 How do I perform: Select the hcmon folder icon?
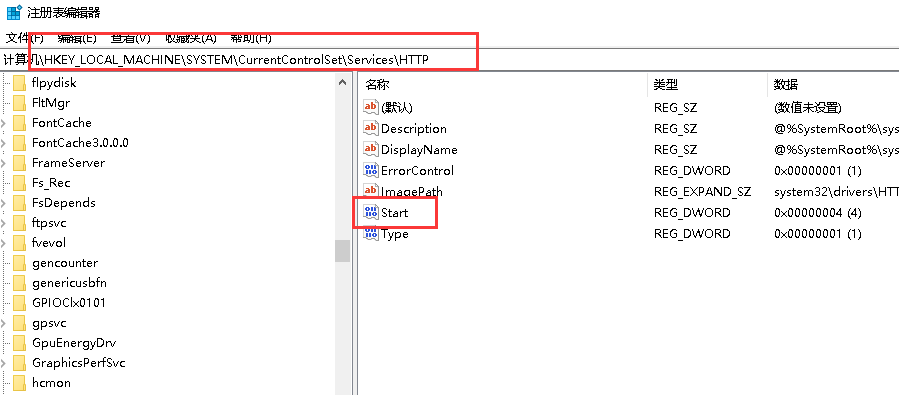[19, 383]
